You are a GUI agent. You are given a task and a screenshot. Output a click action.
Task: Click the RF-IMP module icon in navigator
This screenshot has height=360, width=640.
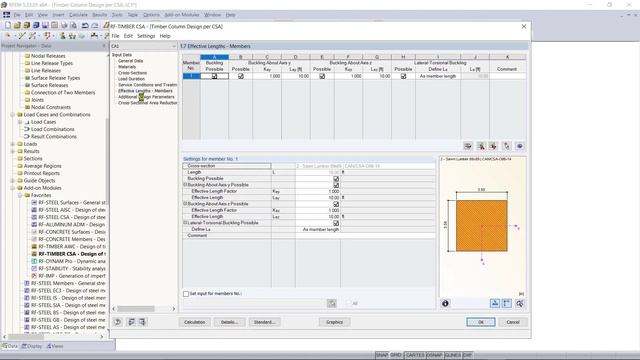[x=34, y=276]
